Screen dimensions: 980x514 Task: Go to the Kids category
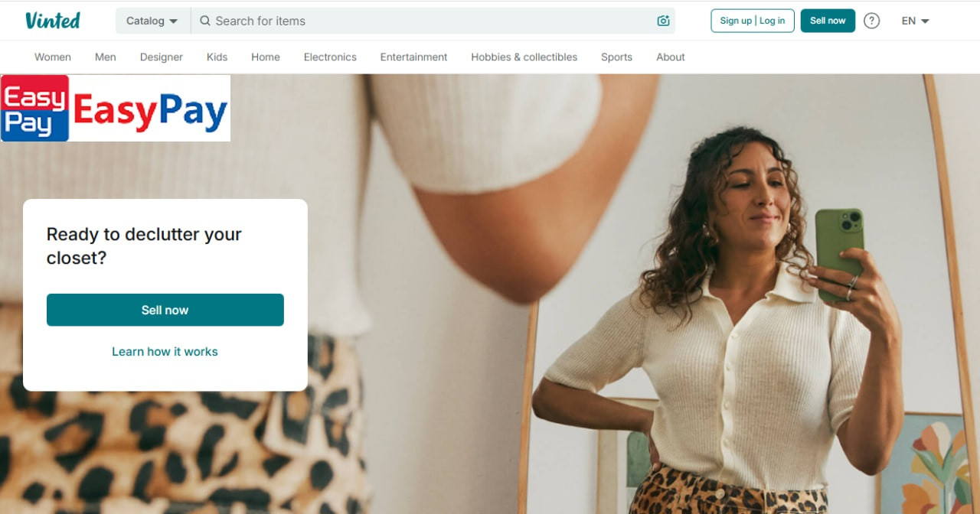(x=217, y=57)
